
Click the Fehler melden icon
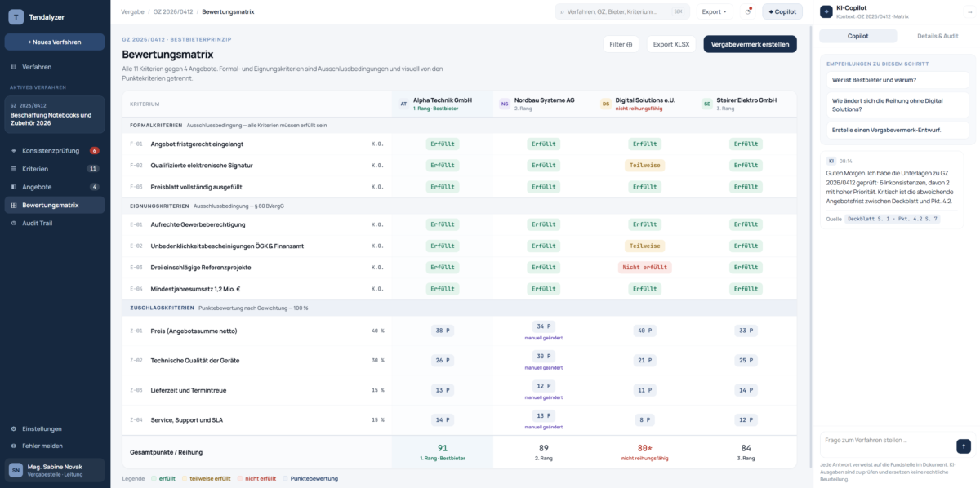tap(14, 446)
